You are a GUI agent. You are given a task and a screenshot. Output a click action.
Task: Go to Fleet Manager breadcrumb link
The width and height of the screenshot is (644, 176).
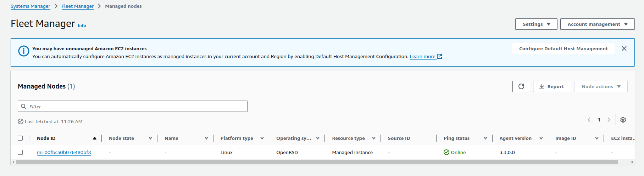point(78,6)
